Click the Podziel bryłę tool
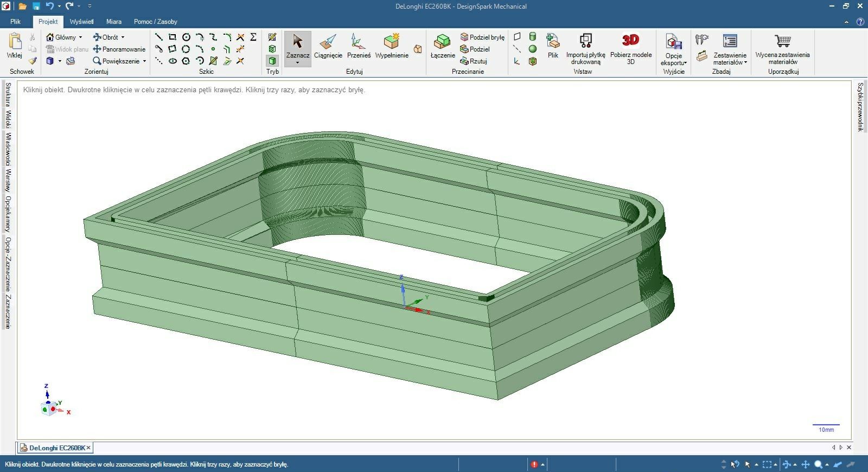Image resolution: width=868 pixels, height=472 pixels. 482,37
